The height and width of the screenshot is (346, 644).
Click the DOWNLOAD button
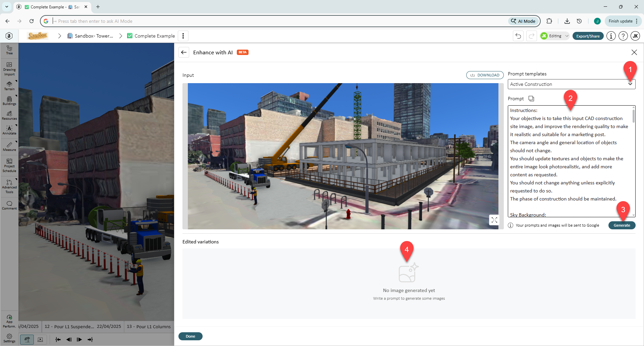click(485, 75)
